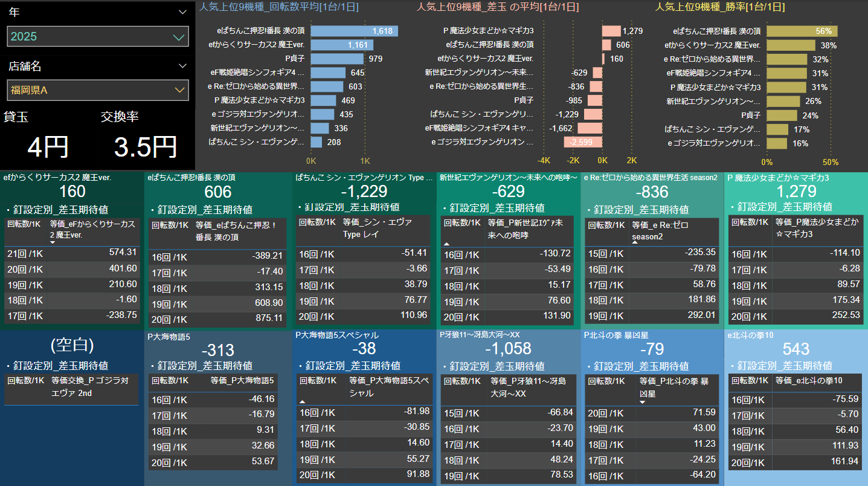Sort by 回転数/1K in eぱちんこ押忍!番長 table

[169, 225]
